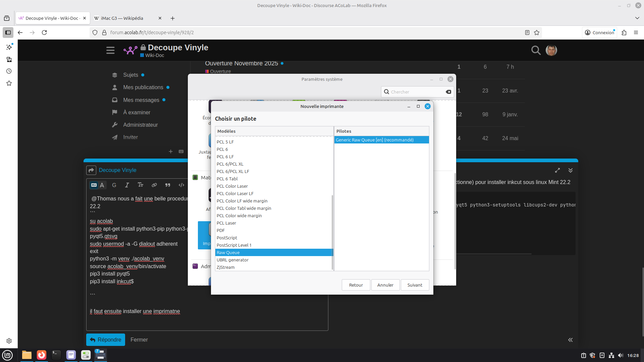
Task: Click Chercher field in Paramètres système
Action: coord(416,92)
